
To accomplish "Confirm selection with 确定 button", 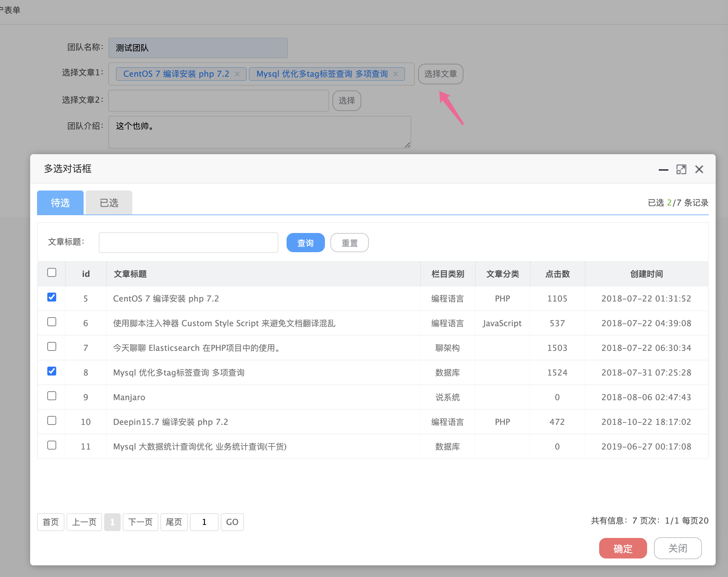I will pos(623,548).
